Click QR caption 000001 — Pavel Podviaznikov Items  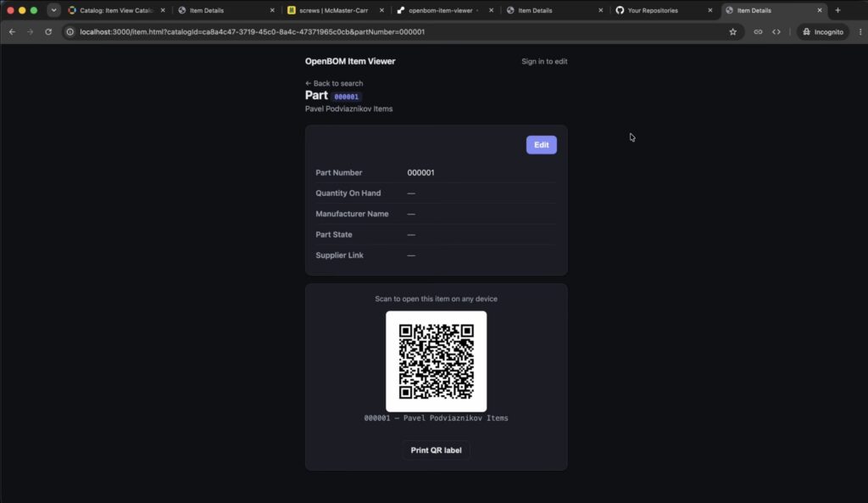click(x=437, y=418)
